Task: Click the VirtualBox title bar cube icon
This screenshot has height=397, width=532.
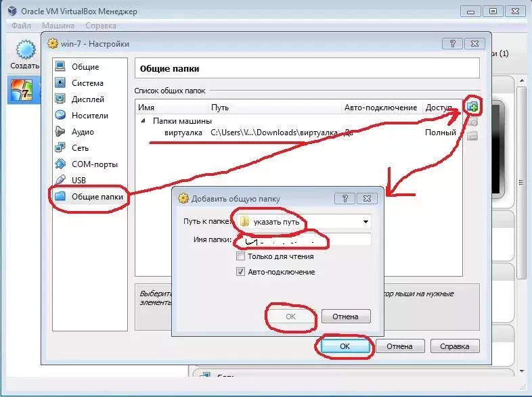Action: (x=12, y=11)
